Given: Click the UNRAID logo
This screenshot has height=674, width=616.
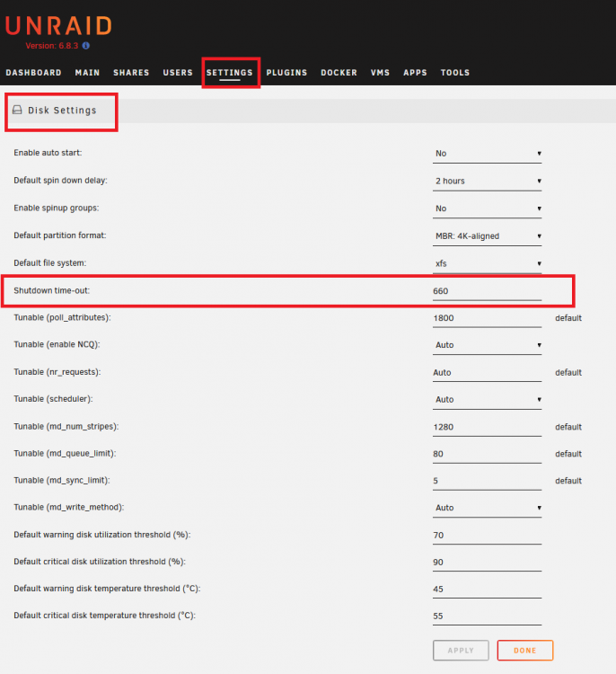Looking at the screenshot, I should tap(58, 26).
